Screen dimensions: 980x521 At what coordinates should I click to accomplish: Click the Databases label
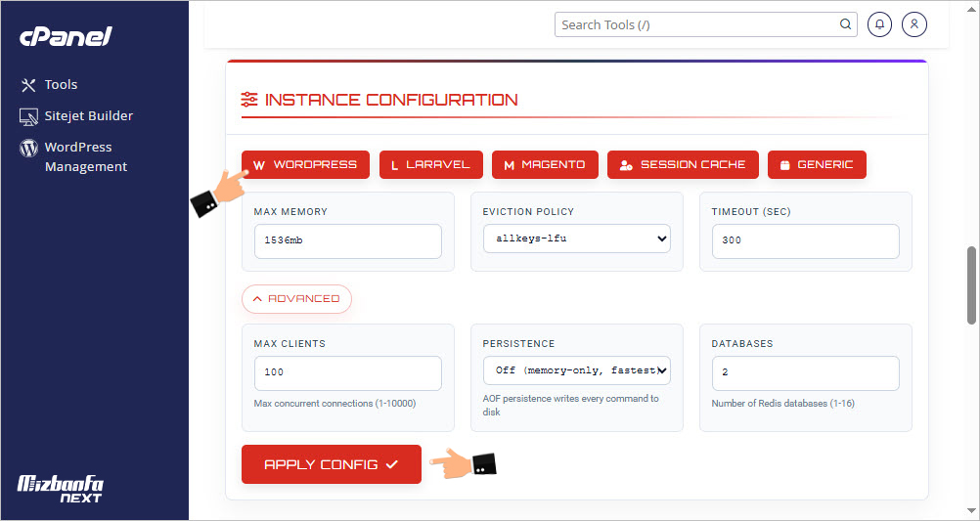pos(742,343)
